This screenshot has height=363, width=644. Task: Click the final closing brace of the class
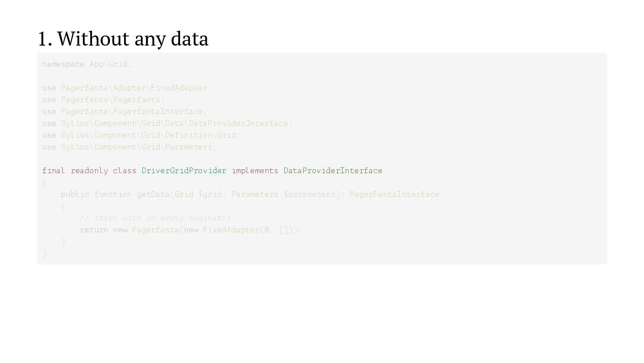pyautogui.click(x=45, y=254)
